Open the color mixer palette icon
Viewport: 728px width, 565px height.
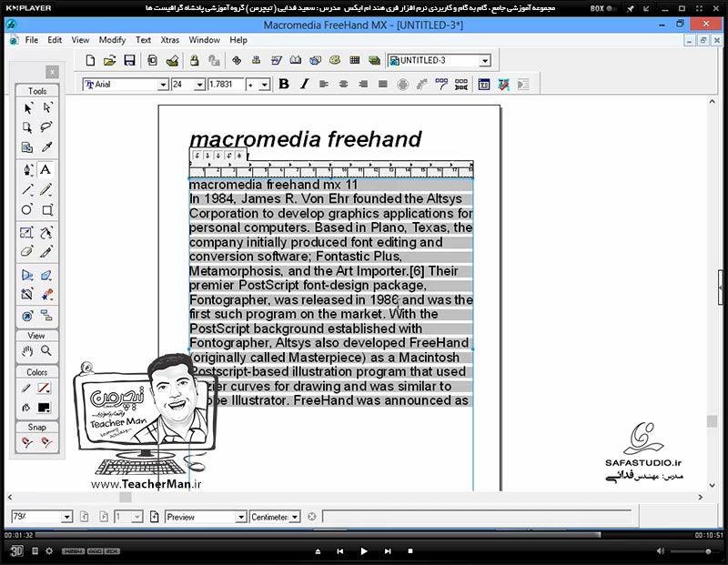(335, 60)
